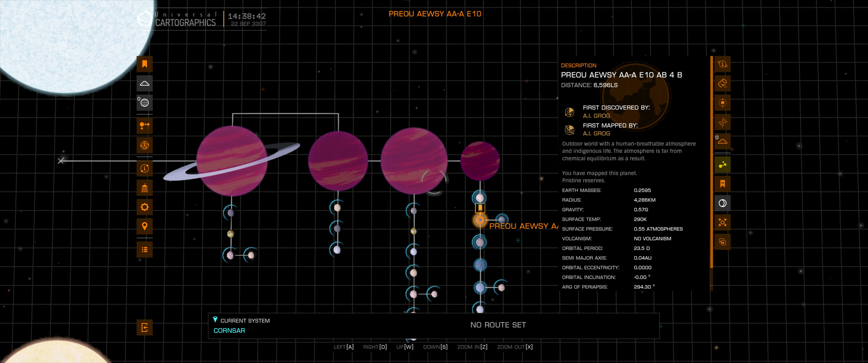Viewport: 868px width, 363px height.
Task: Open surface locations tab with zero counter
Action: pos(722,141)
